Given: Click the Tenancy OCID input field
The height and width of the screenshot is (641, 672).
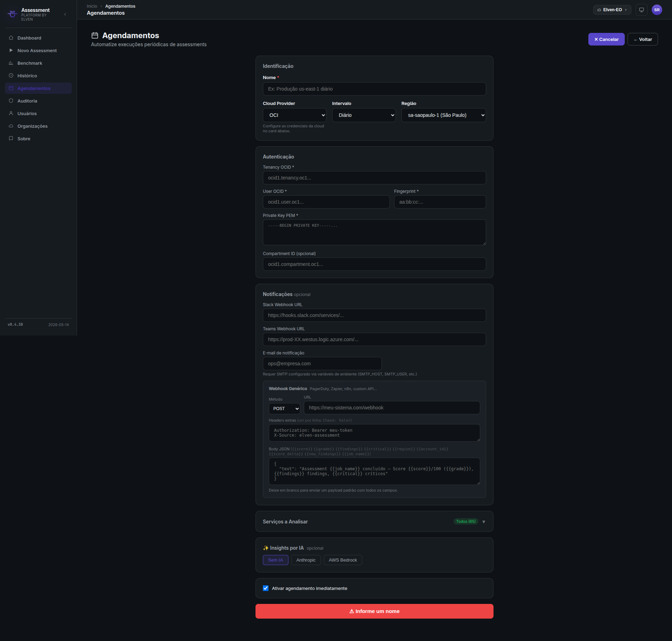Looking at the screenshot, I should tap(374, 178).
